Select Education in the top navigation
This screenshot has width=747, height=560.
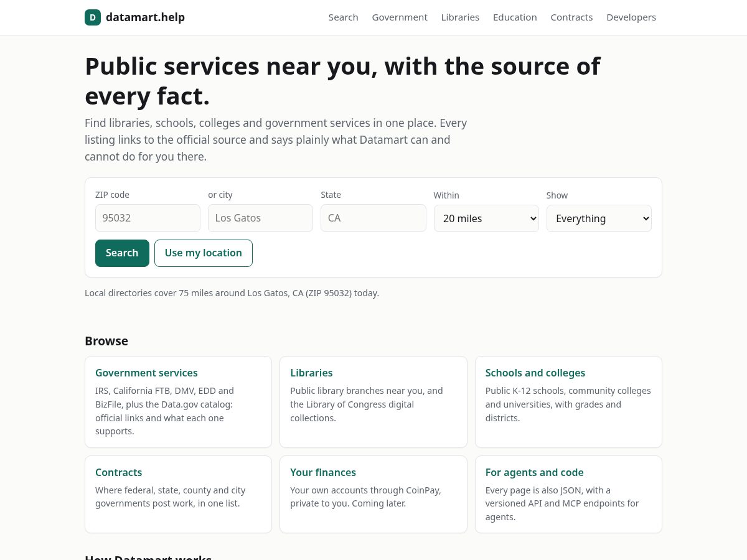[x=515, y=17]
